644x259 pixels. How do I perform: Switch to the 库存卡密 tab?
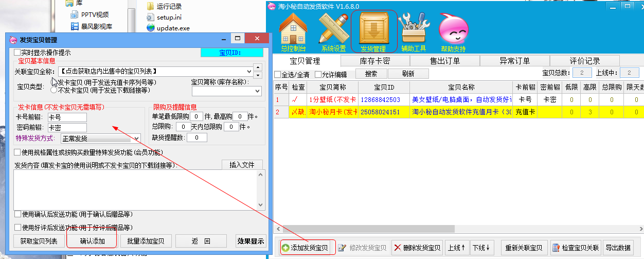pyautogui.click(x=374, y=61)
